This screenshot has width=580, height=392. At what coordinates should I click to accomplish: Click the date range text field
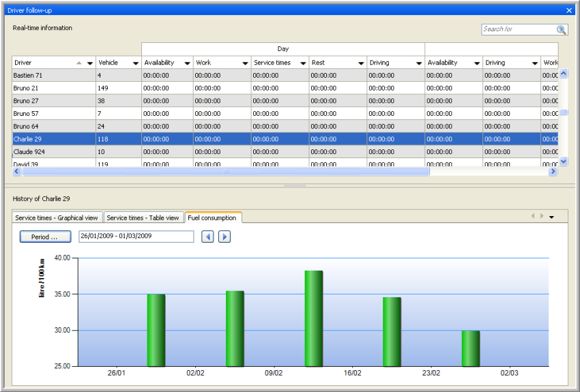pos(136,237)
